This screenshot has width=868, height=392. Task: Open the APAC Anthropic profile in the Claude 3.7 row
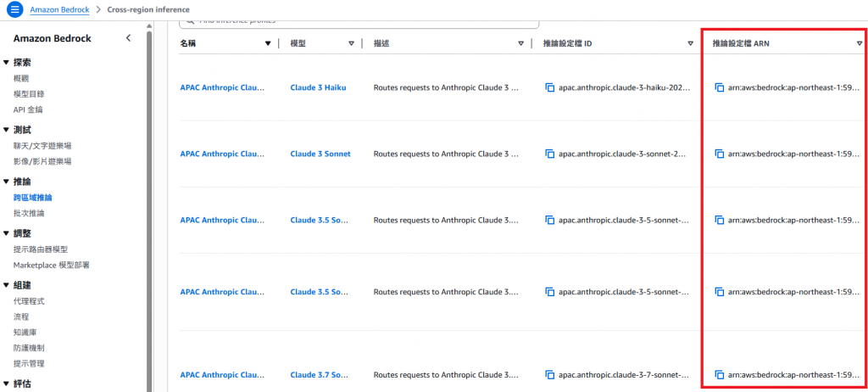(223, 375)
